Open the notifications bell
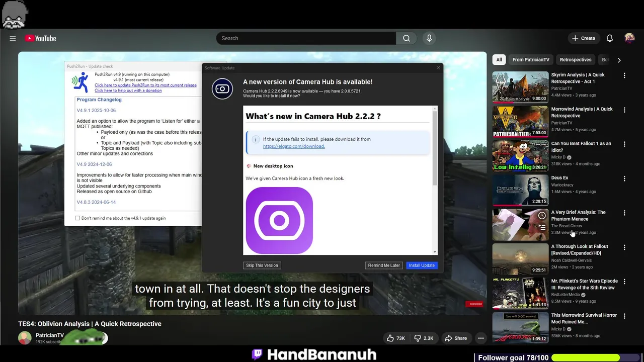This screenshot has height=362, width=644. click(610, 38)
